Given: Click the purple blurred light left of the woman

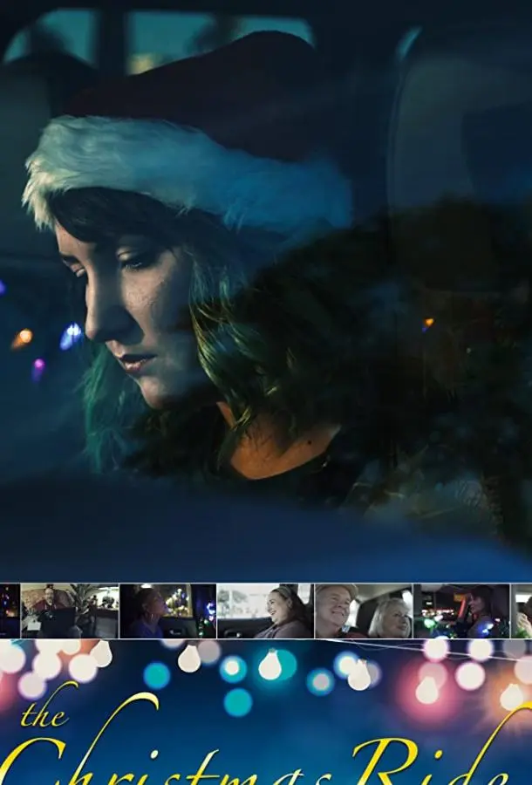Looking at the screenshot, I should click(38, 369).
